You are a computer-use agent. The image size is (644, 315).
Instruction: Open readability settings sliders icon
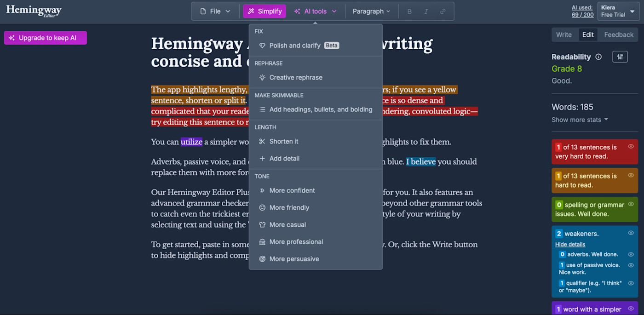(x=620, y=57)
